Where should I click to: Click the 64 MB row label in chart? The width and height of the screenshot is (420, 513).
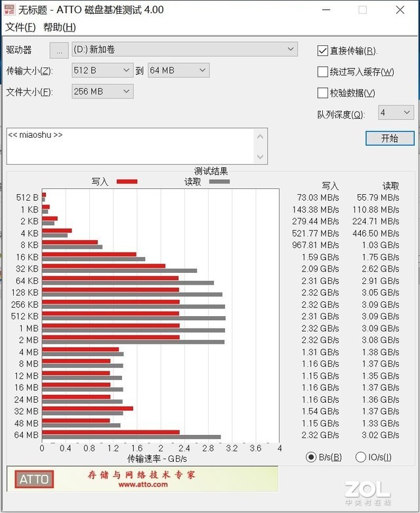pos(26,435)
